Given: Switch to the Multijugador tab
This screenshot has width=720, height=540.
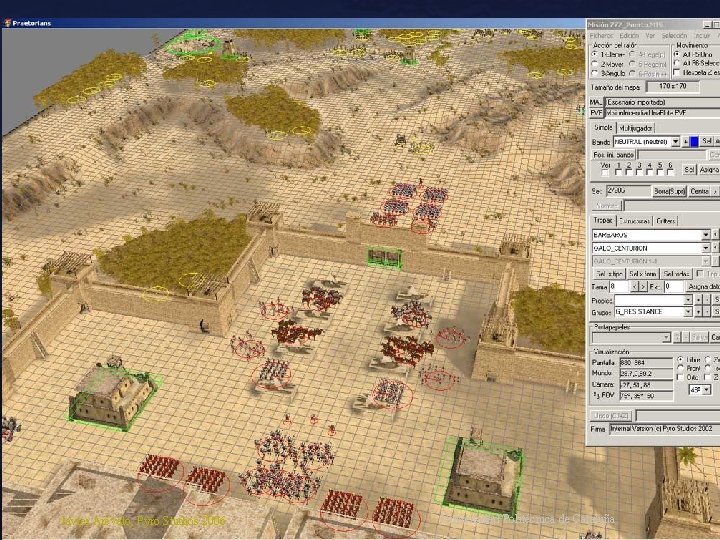Looking at the screenshot, I should (636, 128).
